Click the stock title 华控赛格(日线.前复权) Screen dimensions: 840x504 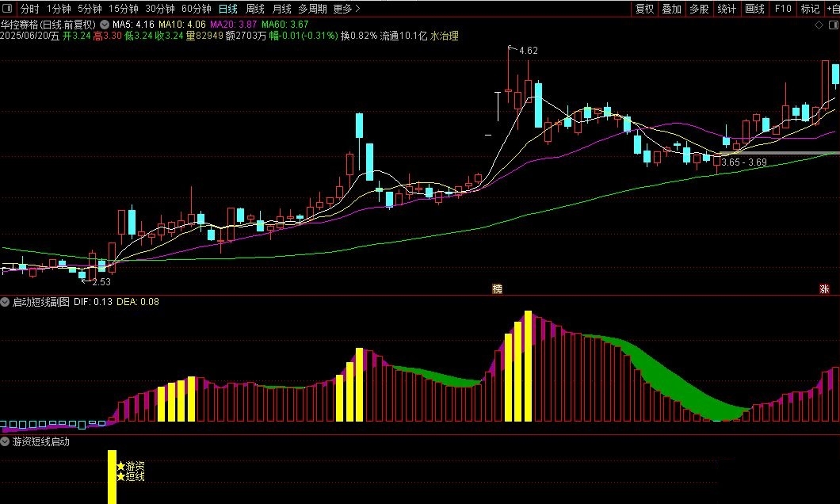pos(48,25)
